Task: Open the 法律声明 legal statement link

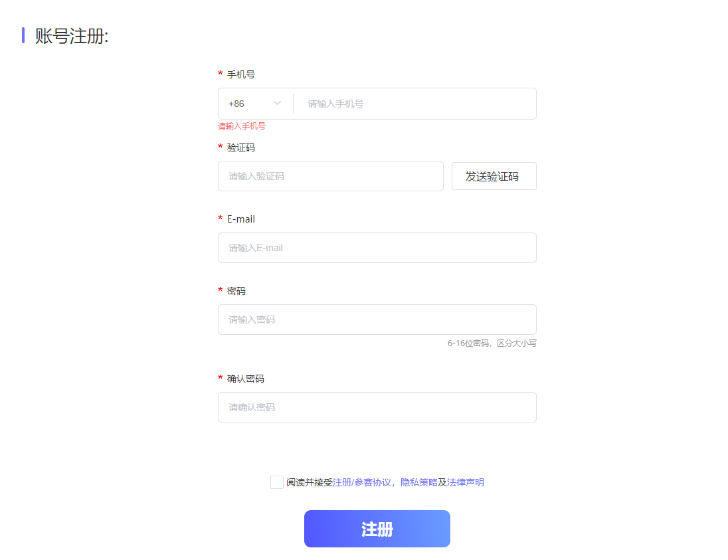Action: click(x=465, y=482)
